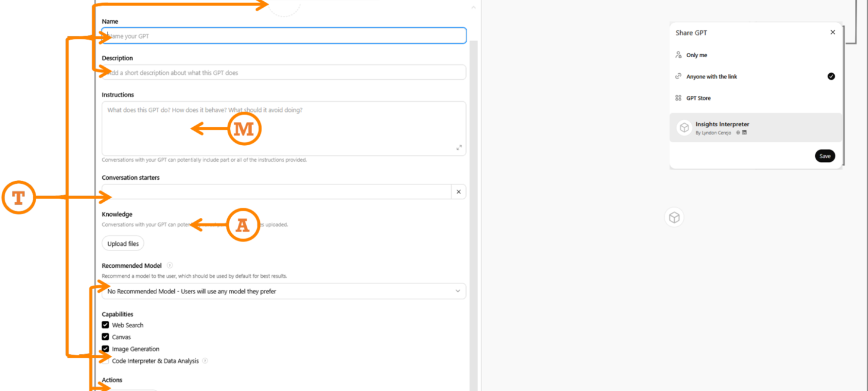Choose Anyone with the link option

click(711, 77)
